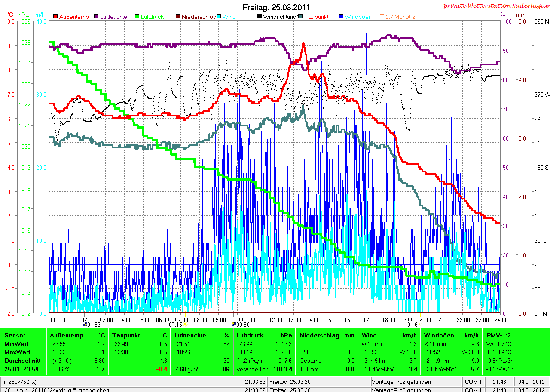Click the red Außentemp legend square
Image resolution: width=550 pixels, height=392 pixels.
(x=55, y=17)
